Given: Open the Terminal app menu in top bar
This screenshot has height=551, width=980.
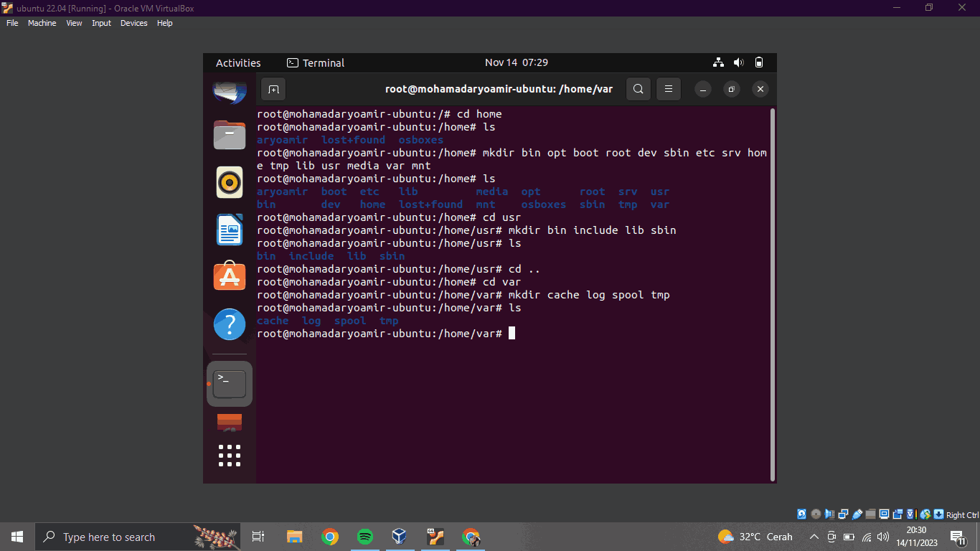Looking at the screenshot, I should [x=316, y=63].
